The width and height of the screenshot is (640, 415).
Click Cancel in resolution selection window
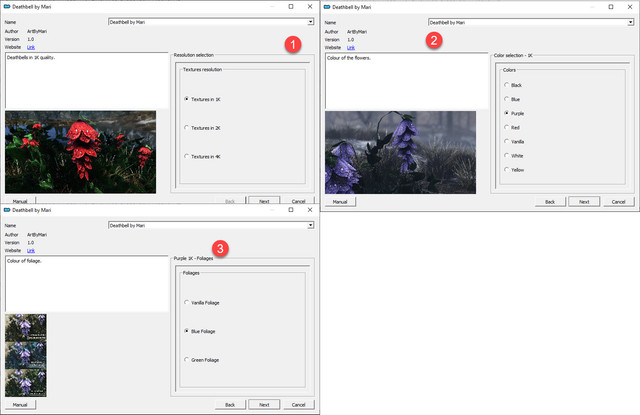pos(298,200)
